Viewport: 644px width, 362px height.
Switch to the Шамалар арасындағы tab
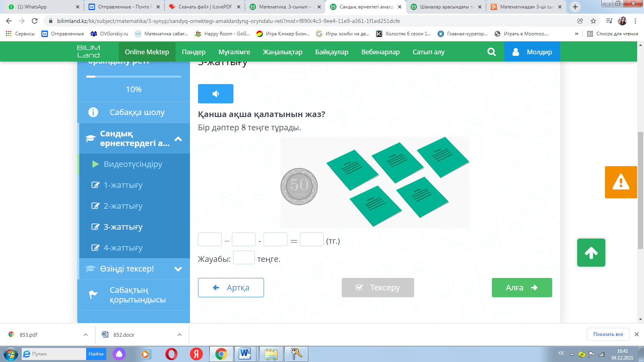pos(446,7)
